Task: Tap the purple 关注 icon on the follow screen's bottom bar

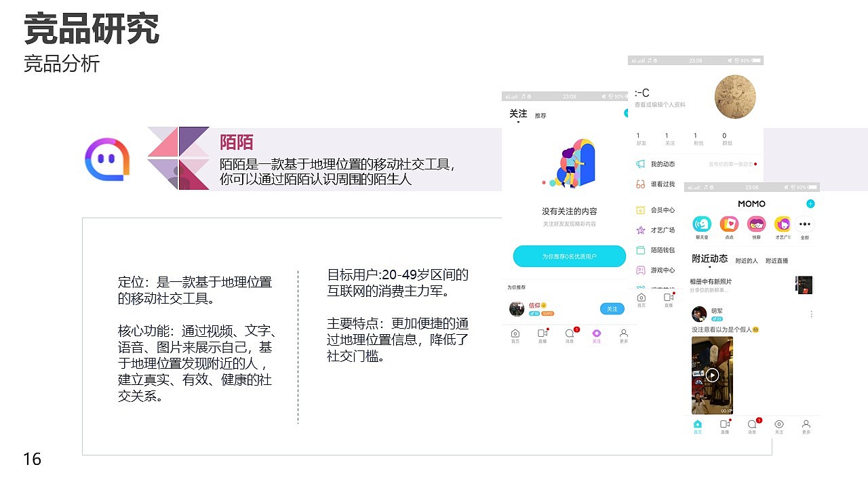Action: click(597, 335)
